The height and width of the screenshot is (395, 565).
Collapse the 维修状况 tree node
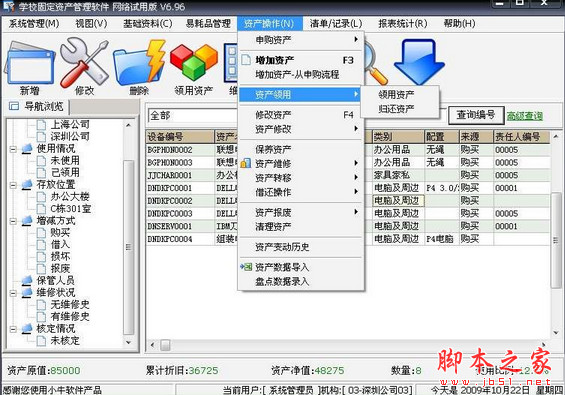13,293
